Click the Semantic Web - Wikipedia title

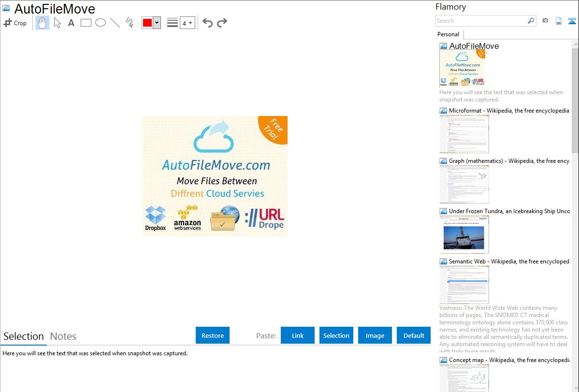point(509,261)
